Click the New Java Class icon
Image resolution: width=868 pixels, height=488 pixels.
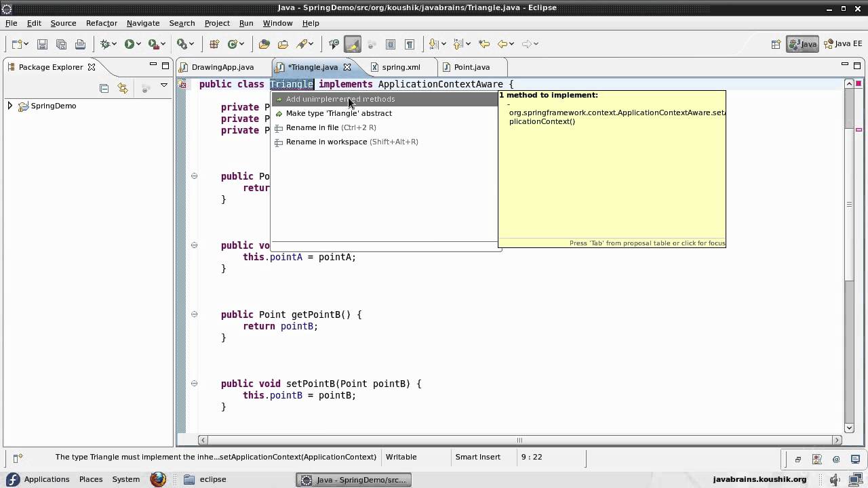pos(233,44)
